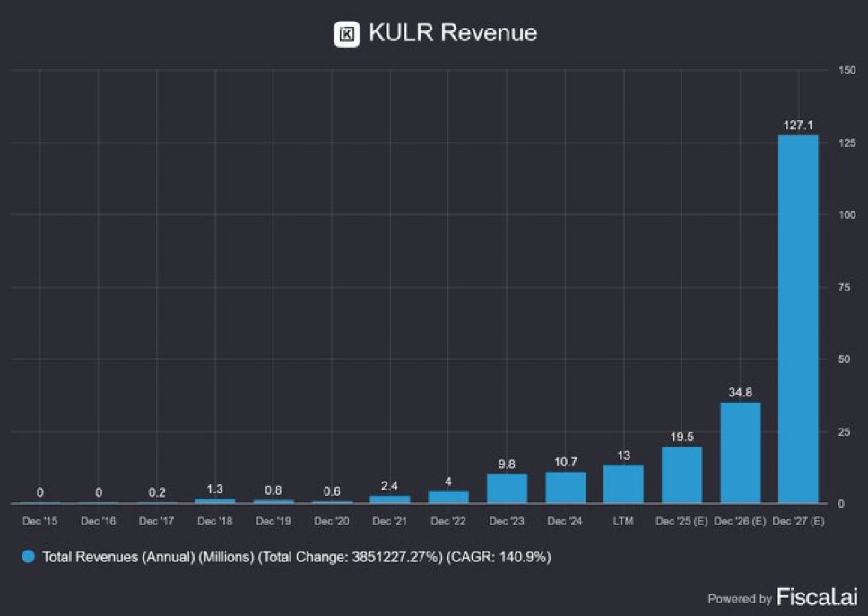Select the LTM revenue bar
Viewport: 868px width, 616px height.
point(623,484)
